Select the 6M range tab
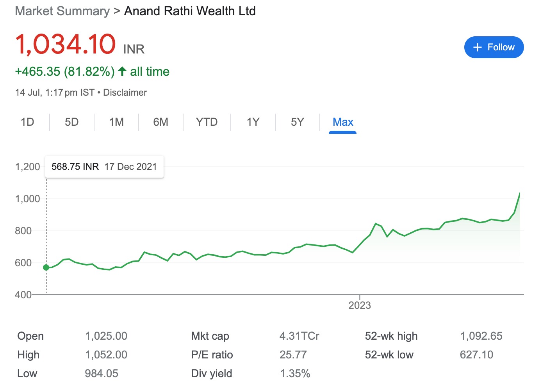Screen dimensions: 549x392 (x=161, y=122)
